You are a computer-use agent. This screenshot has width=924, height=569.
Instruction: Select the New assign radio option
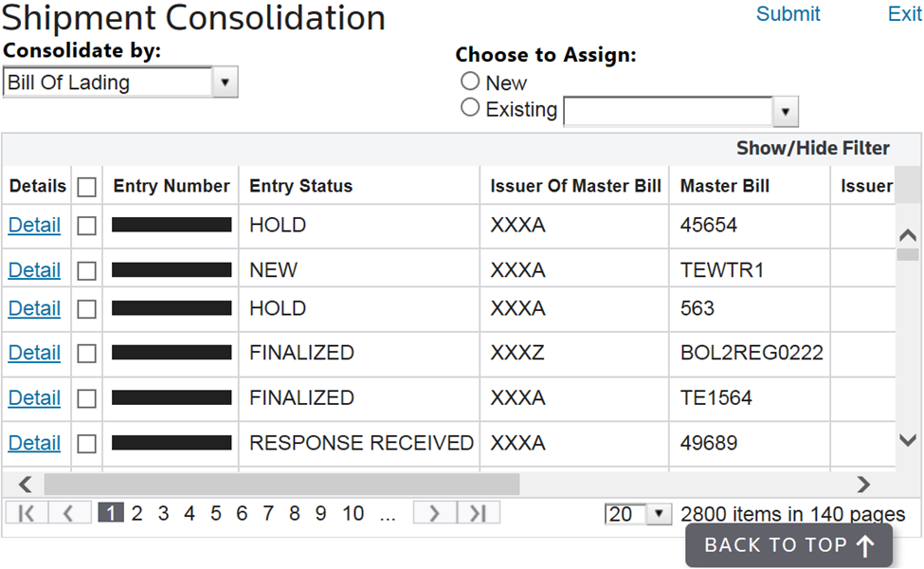pos(470,82)
